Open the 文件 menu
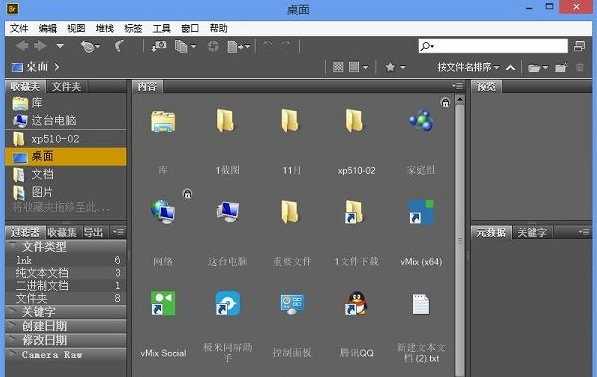 pos(19,28)
